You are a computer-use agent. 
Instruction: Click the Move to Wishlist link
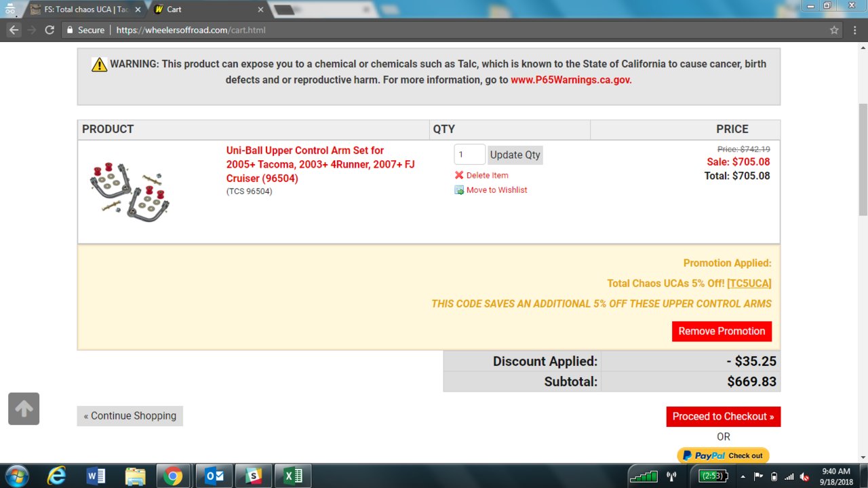(x=496, y=190)
